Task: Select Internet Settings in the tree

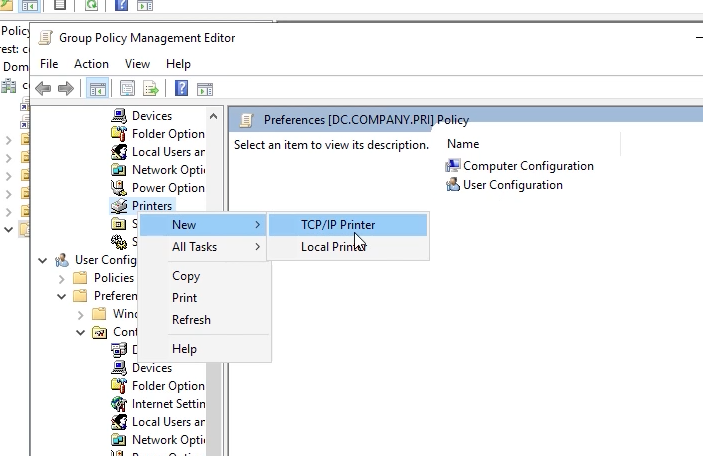Action: pos(167,404)
